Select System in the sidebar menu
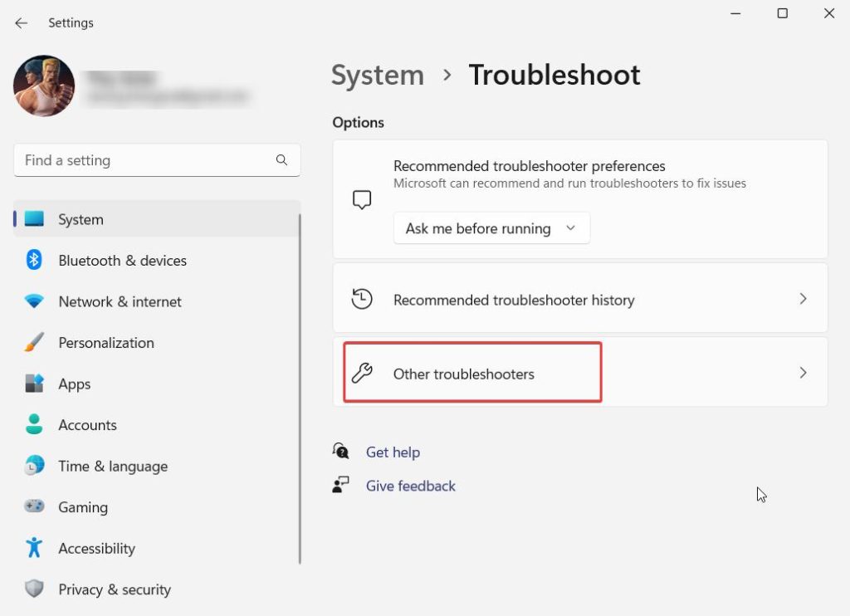The image size is (850, 616). [81, 219]
